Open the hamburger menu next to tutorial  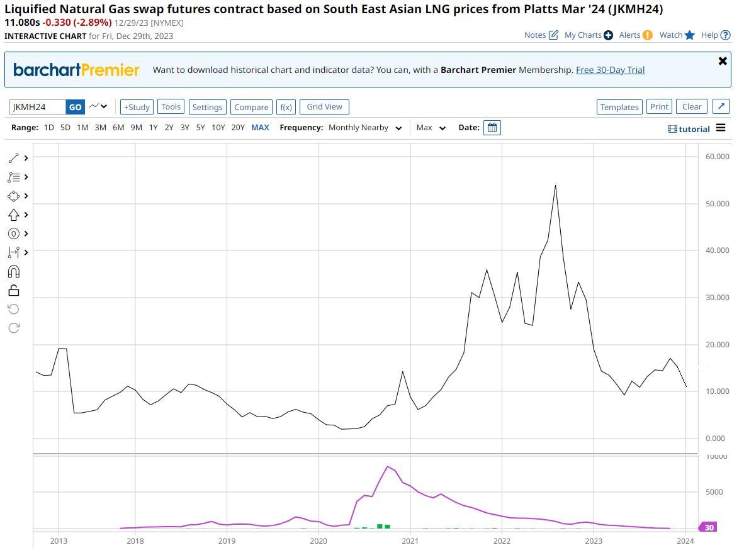point(721,128)
